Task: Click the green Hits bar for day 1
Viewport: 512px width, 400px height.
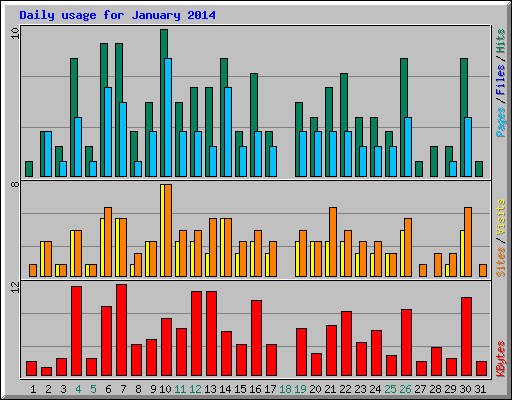Action: [29, 169]
